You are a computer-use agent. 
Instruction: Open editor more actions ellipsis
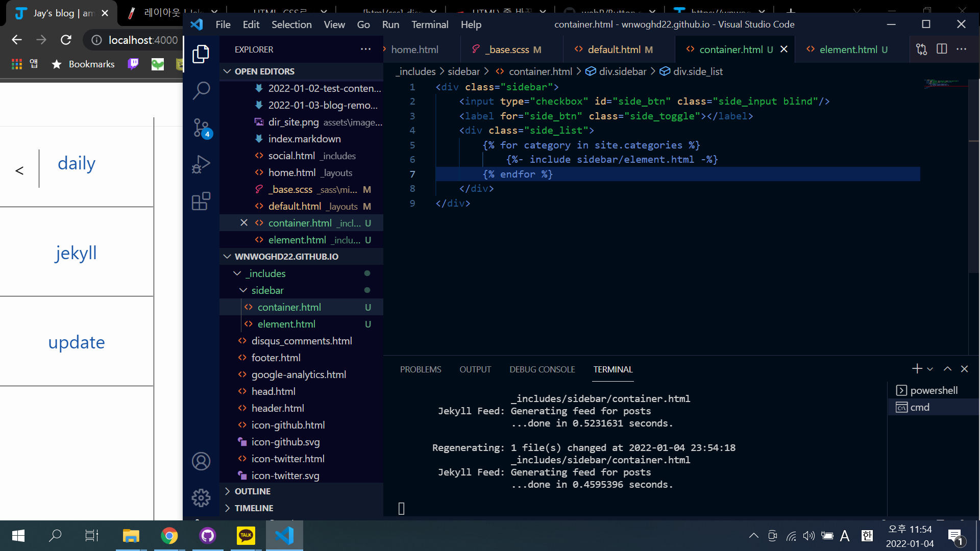pyautogui.click(x=962, y=49)
